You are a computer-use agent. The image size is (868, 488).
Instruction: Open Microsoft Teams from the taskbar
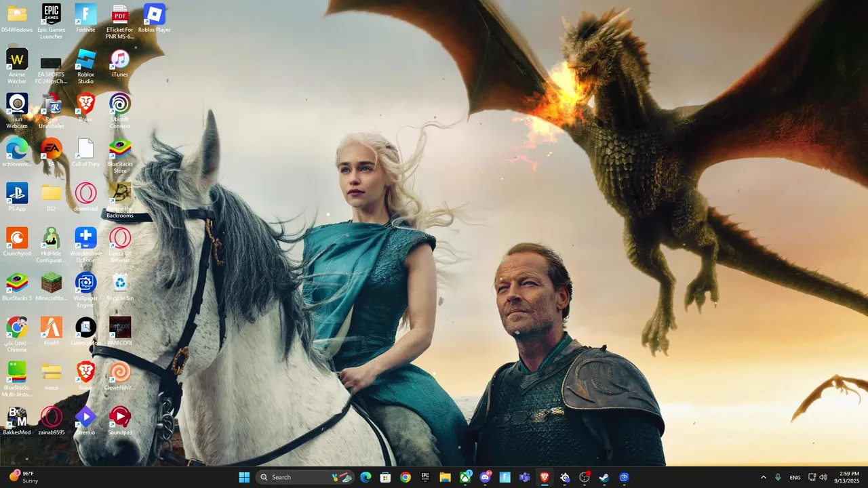pos(524,477)
